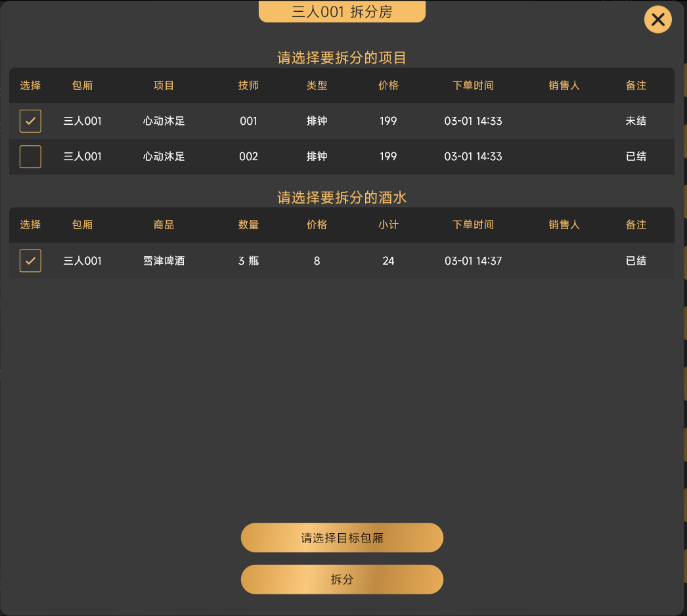Screen dimensions: 687x616
Task: Click 三人001 room cell in technician 001 row
Action: [82, 121]
